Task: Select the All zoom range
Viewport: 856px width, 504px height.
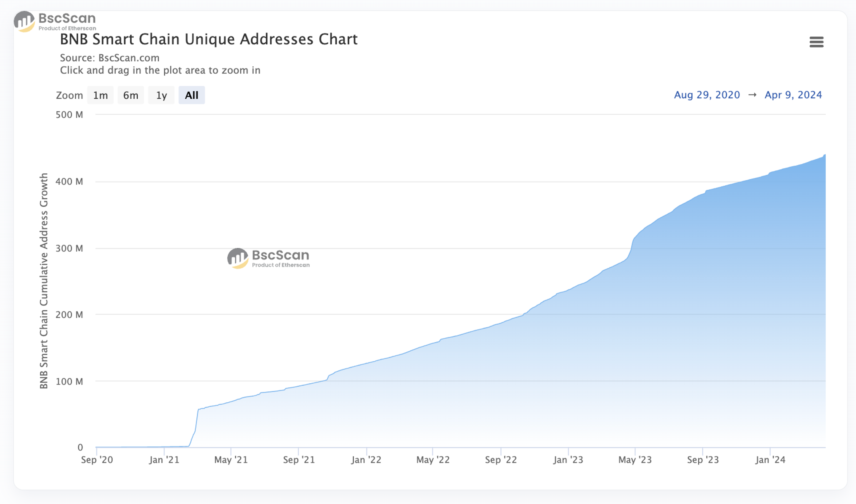Action: pyautogui.click(x=191, y=95)
